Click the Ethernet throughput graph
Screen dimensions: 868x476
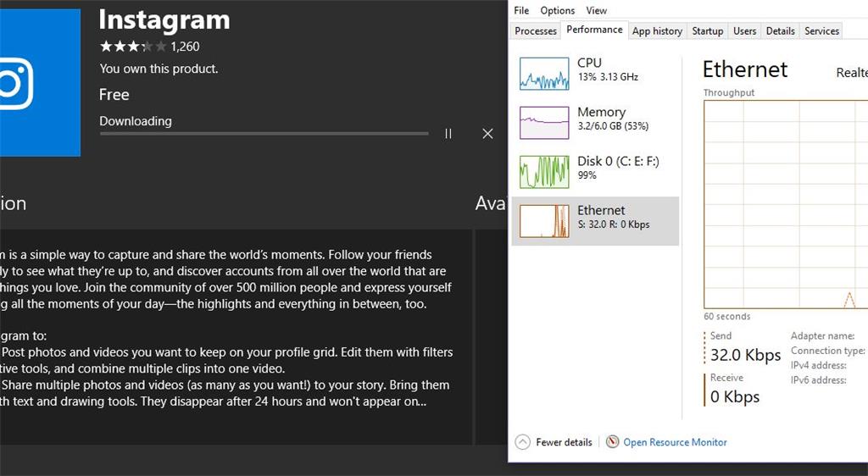(x=786, y=205)
